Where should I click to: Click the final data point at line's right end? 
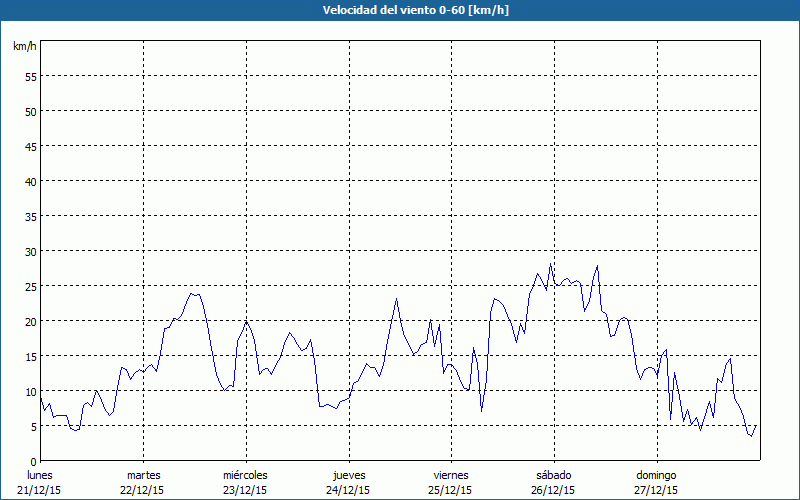pyautogui.click(x=757, y=425)
